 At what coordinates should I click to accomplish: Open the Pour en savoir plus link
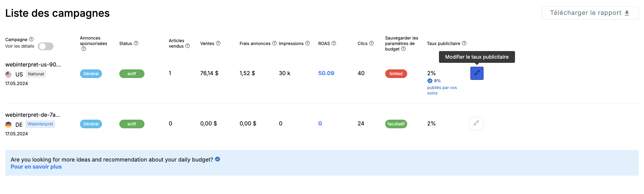point(36,167)
